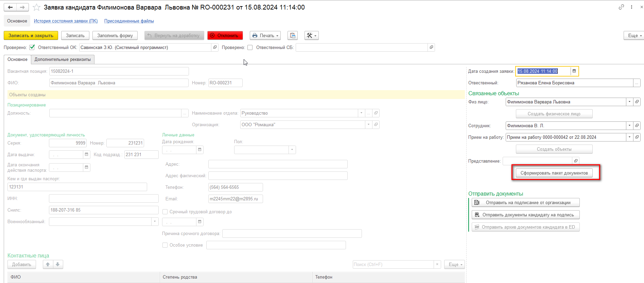644x283 pixels.
Task: Open the Физ лицо record via open icon
Action: [x=637, y=102]
